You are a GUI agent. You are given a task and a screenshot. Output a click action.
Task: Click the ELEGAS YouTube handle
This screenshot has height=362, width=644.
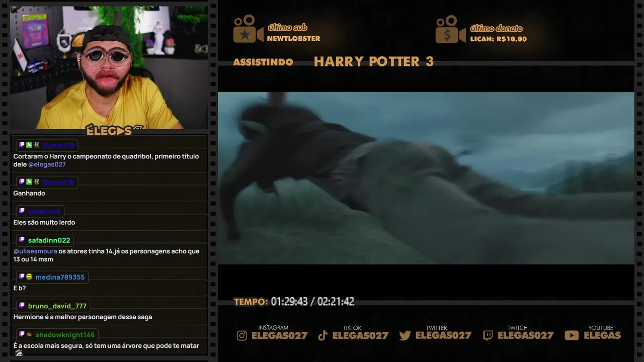click(x=602, y=335)
